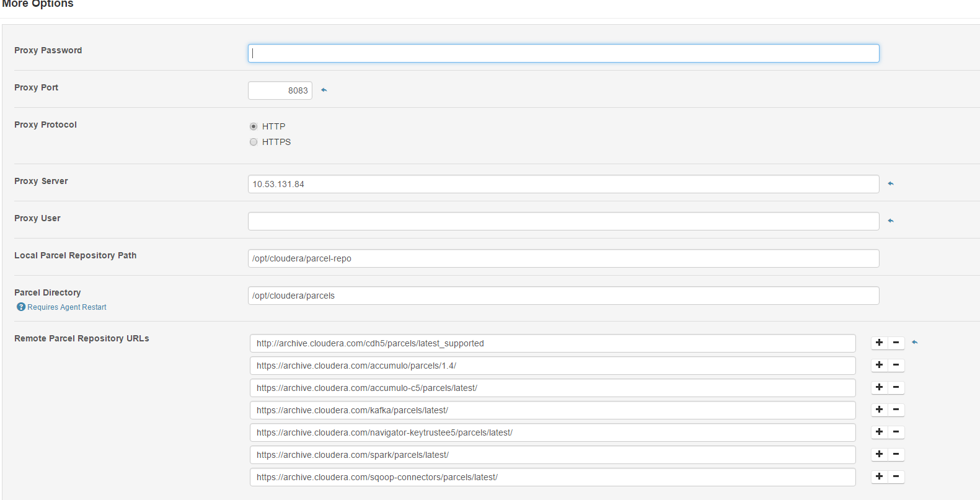The image size is (980, 500).
Task: Reset Proxy Server value arrow icon
Action: 891,183
